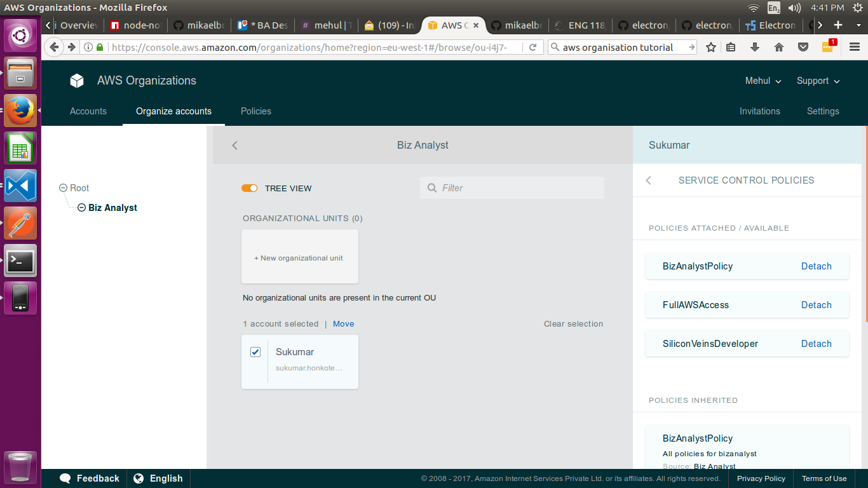The height and width of the screenshot is (488, 868).
Task: Open the system power gear menu
Action: coord(857,8)
